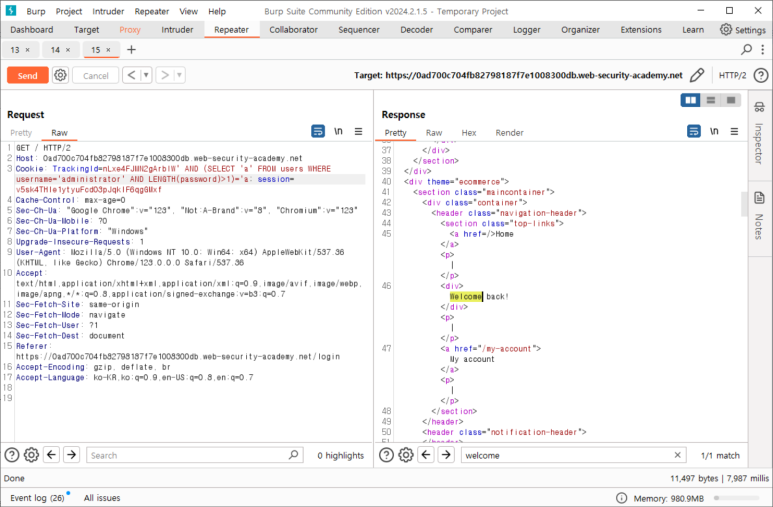The image size is (773, 507).
Task: Click the orange Send button
Action: coord(28,75)
